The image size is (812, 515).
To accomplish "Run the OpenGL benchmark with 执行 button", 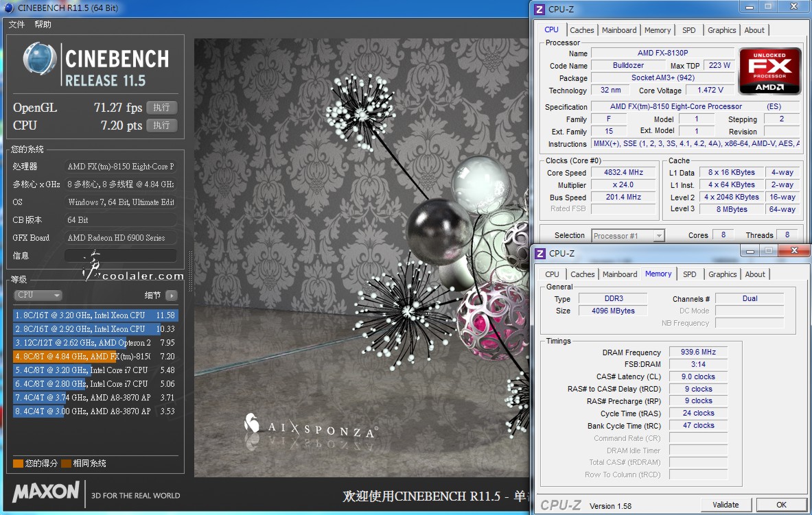I will tap(161, 108).
